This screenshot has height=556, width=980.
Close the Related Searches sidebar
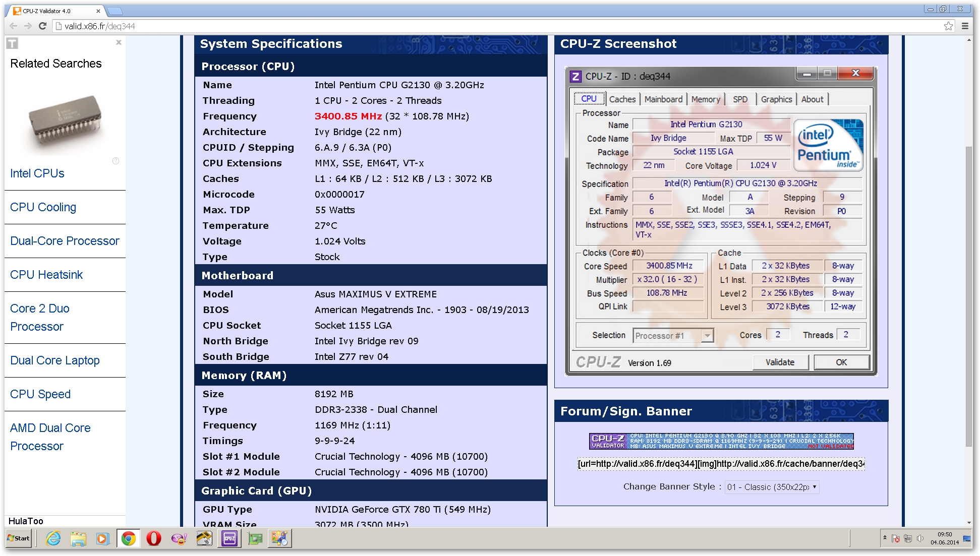click(x=119, y=42)
